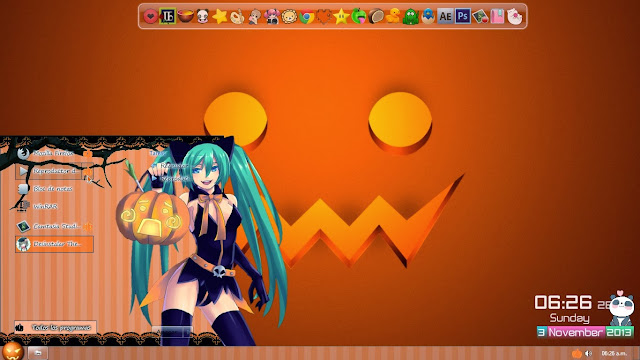This screenshot has width=640, height=360.
Task: Click the pink notebook dock icon
Action: click(x=497, y=17)
